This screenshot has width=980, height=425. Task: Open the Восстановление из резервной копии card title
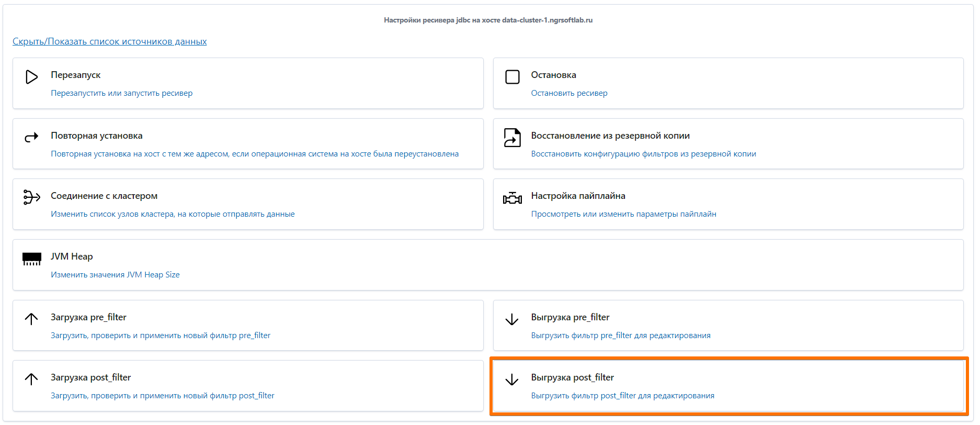pos(610,136)
